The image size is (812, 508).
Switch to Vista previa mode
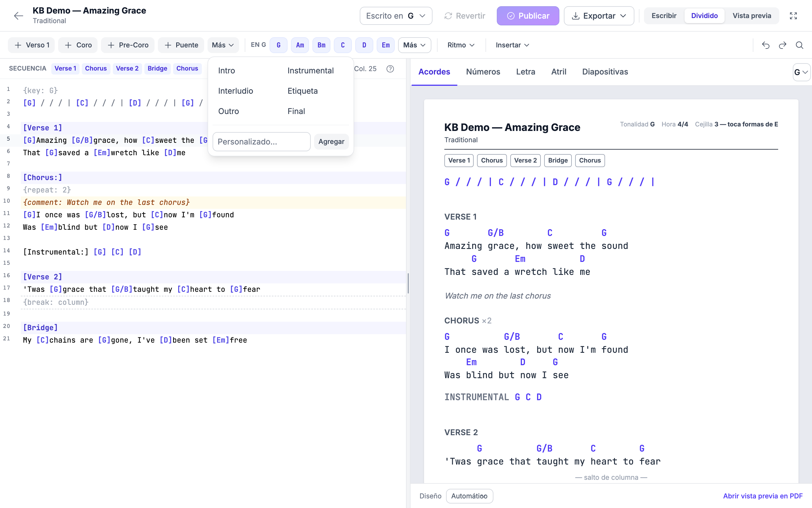point(752,16)
